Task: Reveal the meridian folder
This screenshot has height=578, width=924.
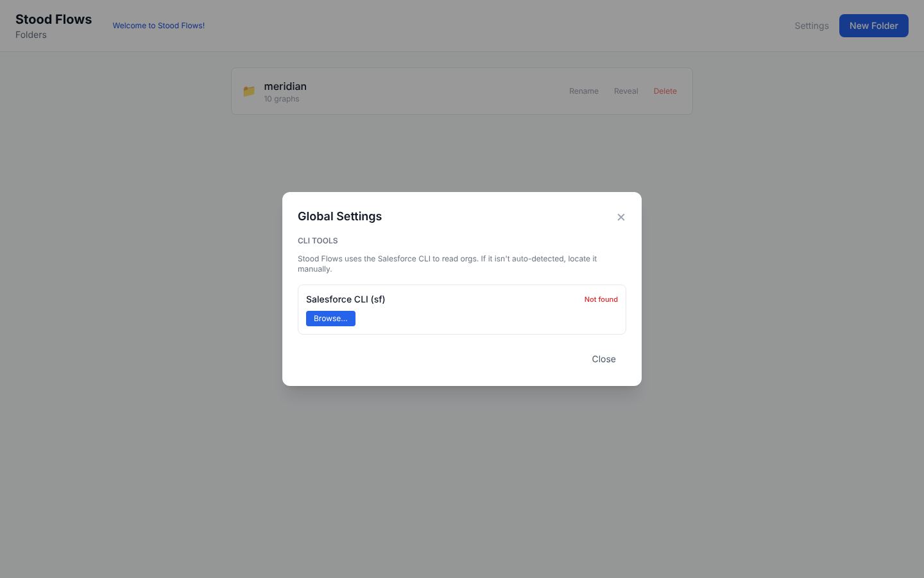Action: pyautogui.click(x=626, y=91)
